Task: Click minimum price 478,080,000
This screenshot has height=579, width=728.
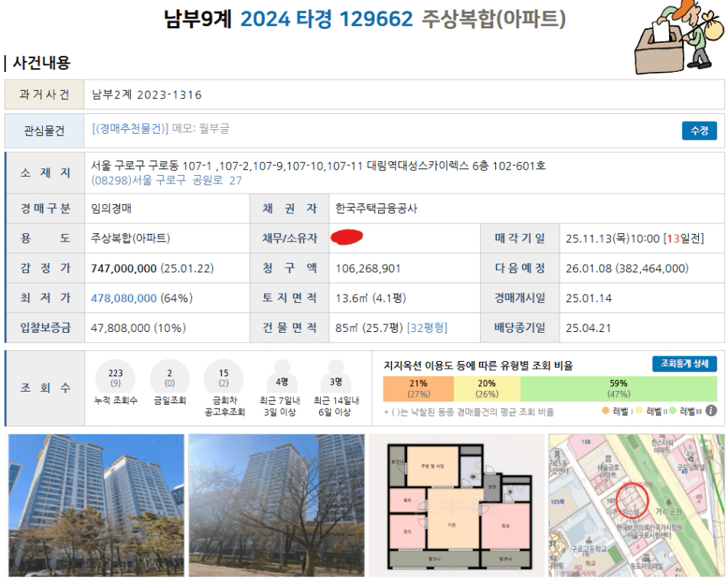Action: point(123,298)
